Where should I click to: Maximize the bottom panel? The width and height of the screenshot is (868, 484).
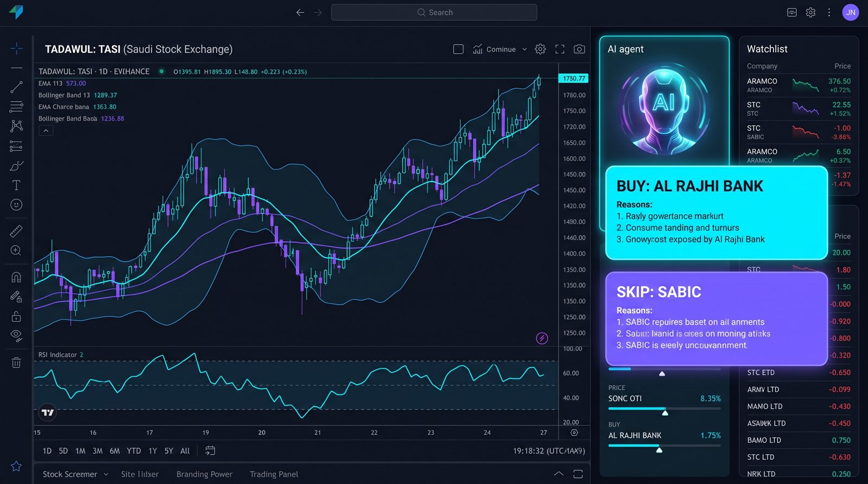coord(578,474)
